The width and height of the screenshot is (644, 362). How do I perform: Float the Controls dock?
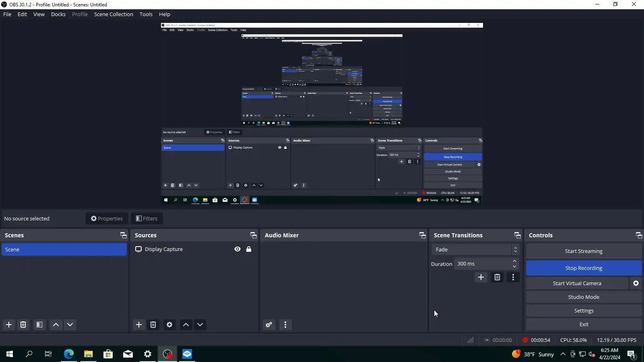tap(639, 235)
